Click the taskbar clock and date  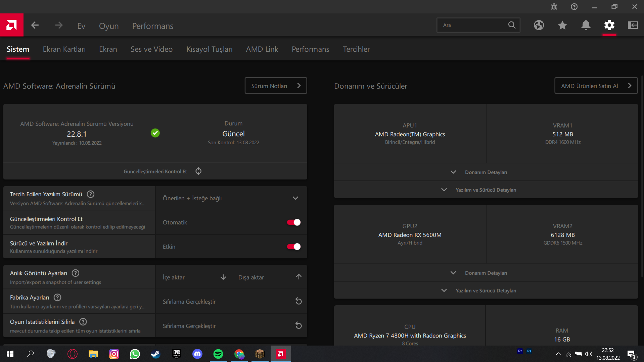608,354
